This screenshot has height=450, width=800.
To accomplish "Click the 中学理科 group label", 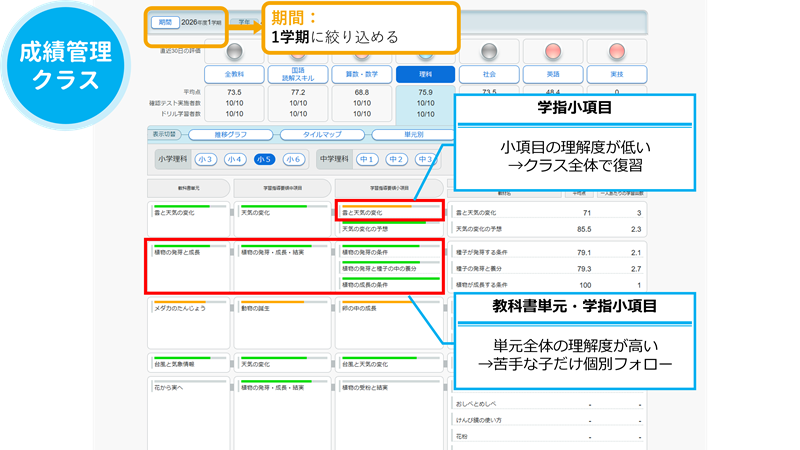I will [x=334, y=159].
